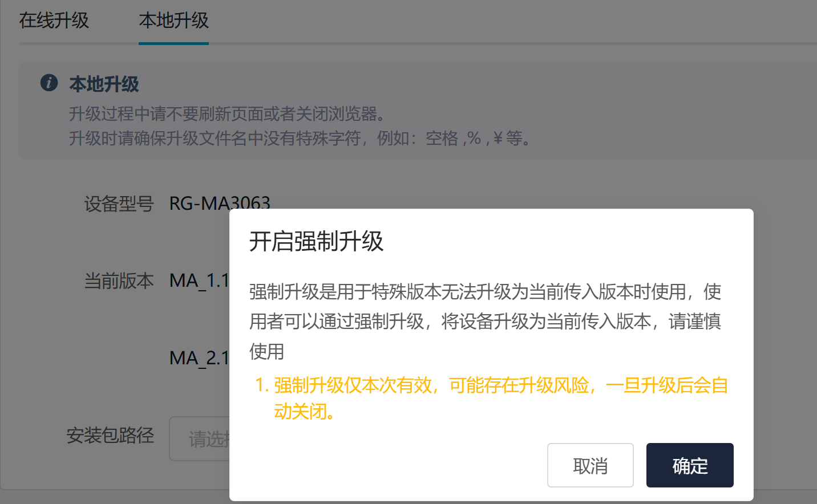
Task: Click the bold 本地升级 heading in info box
Action: click(104, 84)
